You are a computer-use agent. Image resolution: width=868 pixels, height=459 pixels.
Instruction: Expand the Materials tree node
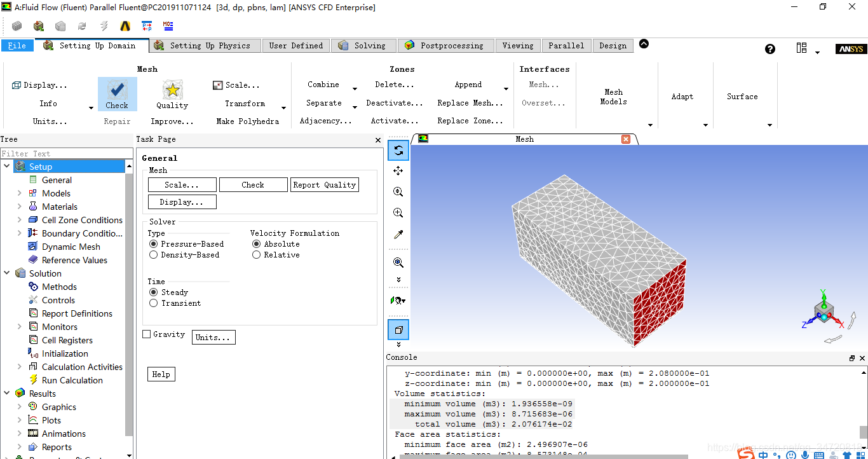20,207
